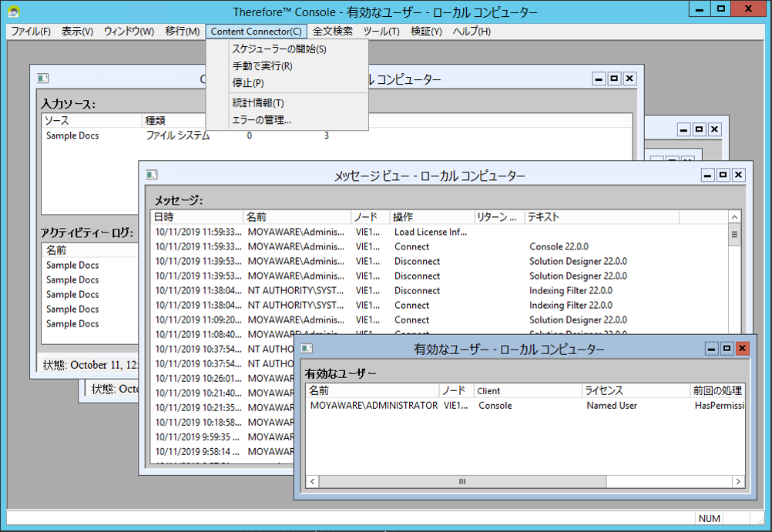Choose 手動で実行(R) menu entry
Viewport: 772px width, 532px height.
click(x=287, y=66)
